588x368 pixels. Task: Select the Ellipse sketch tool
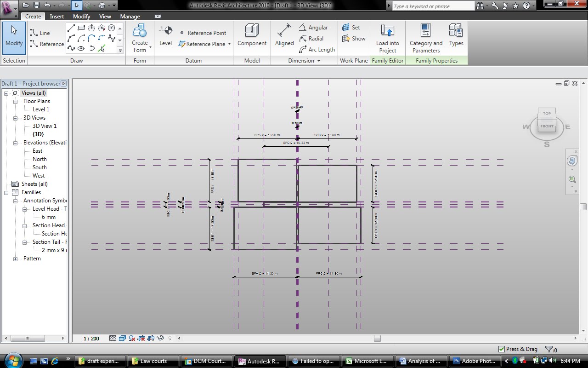pos(81,48)
